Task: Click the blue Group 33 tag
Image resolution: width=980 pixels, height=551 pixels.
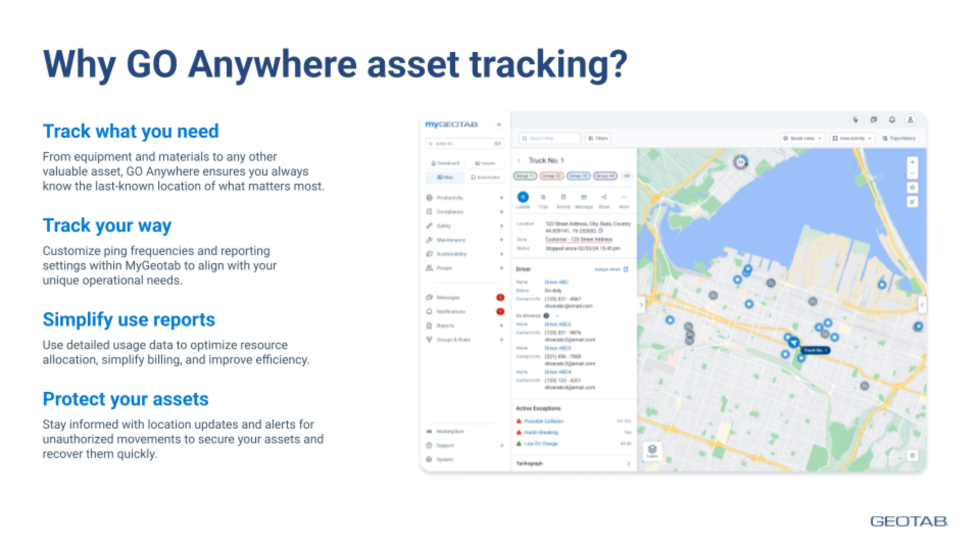Action: click(578, 176)
